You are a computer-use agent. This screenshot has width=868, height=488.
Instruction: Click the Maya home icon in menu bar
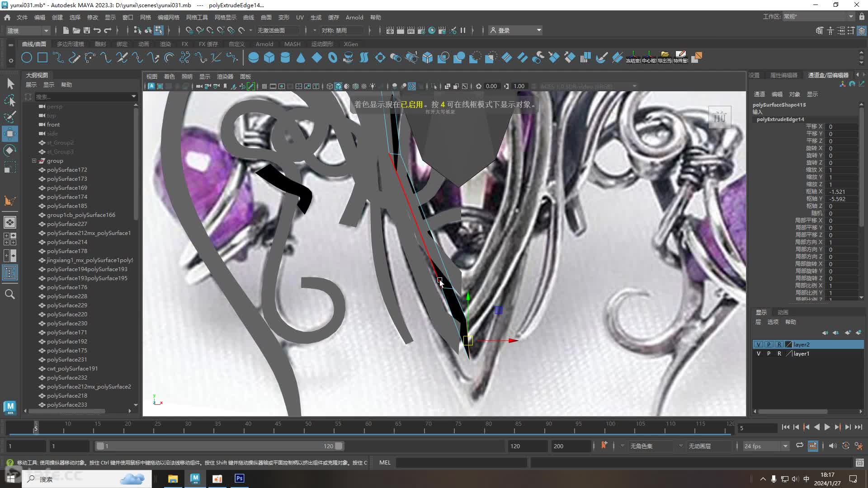pos(7,17)
